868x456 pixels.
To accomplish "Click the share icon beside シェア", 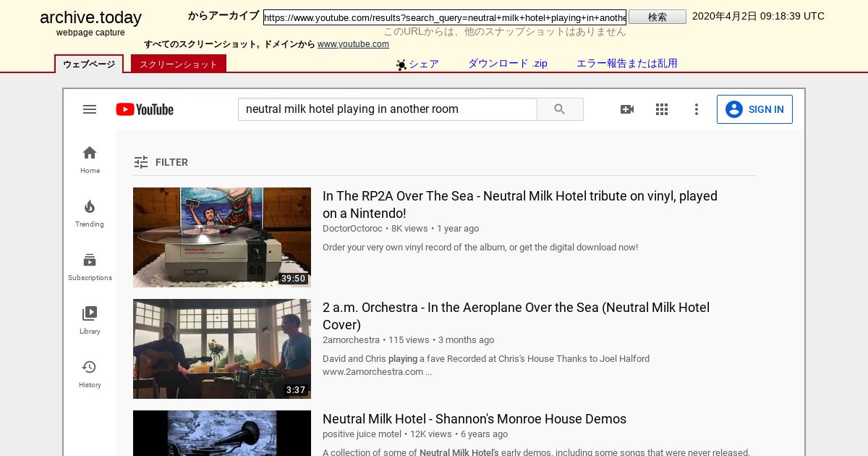I will tap(401, 64).
